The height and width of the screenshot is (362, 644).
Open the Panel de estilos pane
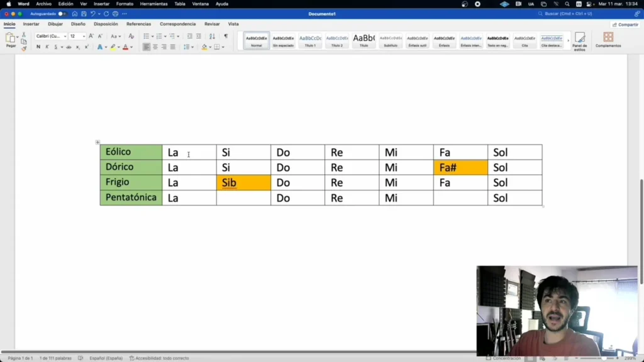579,41
